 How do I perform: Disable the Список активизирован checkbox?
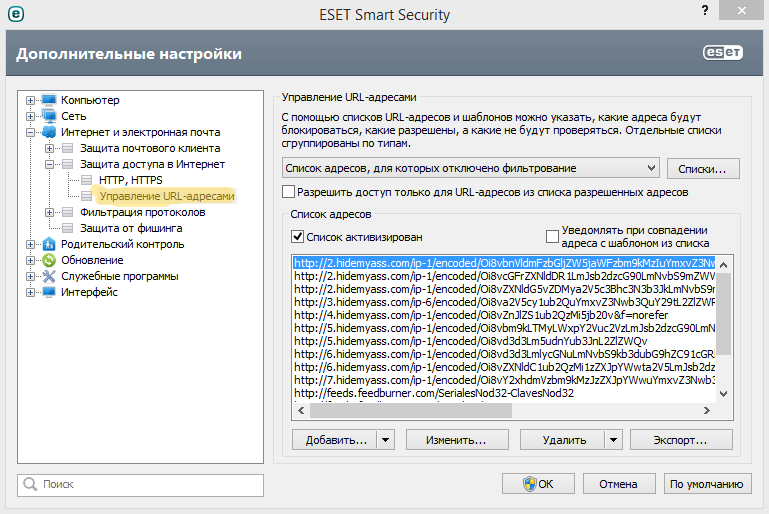(x=297, y=237)
